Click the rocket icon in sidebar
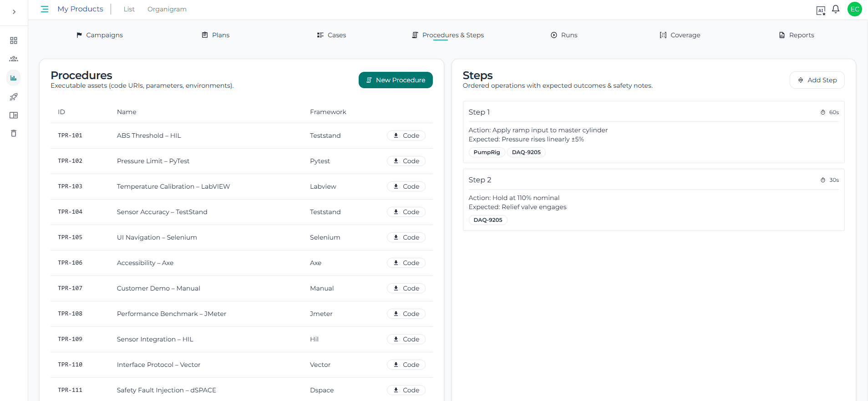 click(x=14, y=97)
